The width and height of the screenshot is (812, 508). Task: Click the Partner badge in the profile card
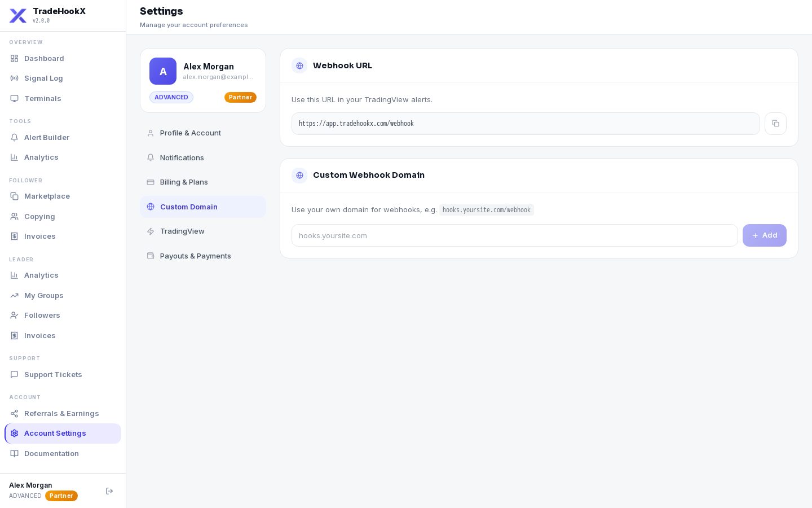(240, 98)
